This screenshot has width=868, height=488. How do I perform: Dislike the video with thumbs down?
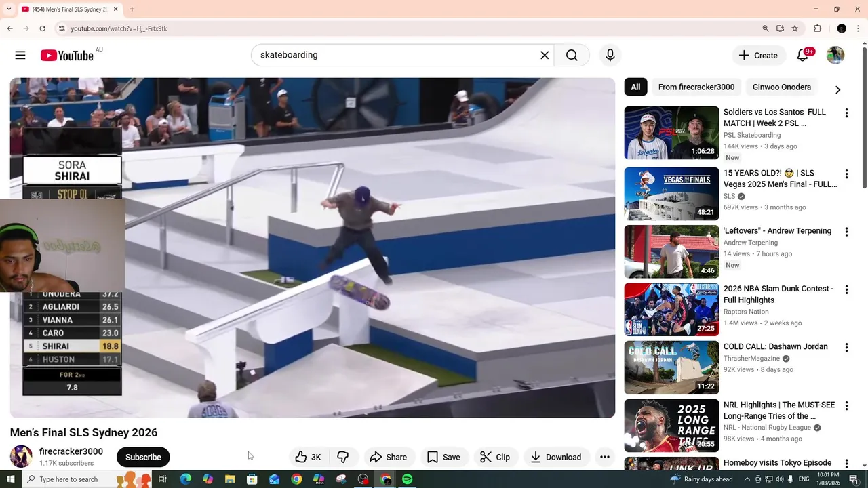point(343,457)
